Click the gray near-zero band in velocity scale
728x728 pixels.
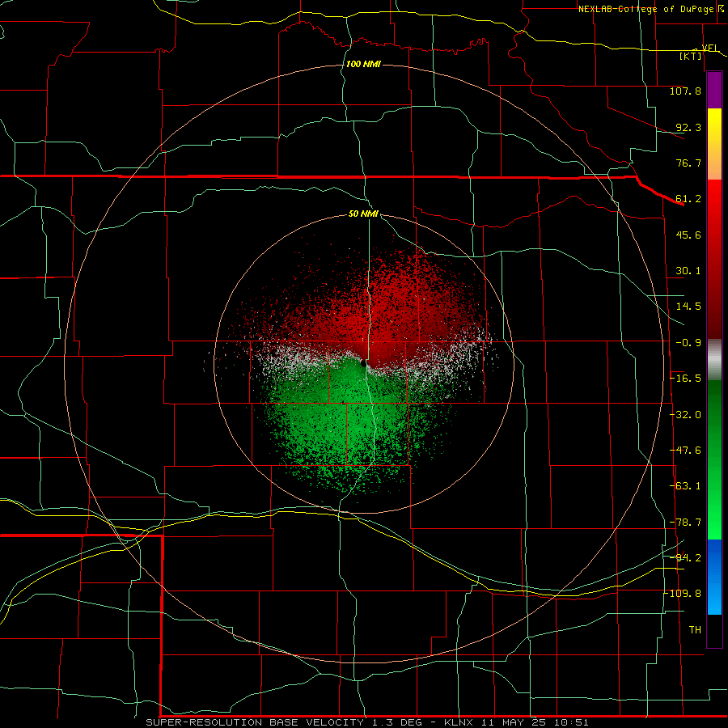714,360
